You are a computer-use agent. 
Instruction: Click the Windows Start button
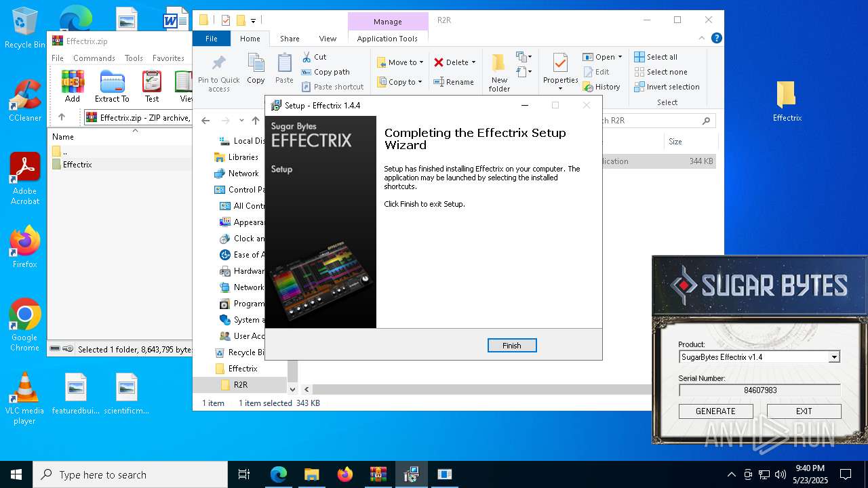pyautogui.click(x=16, y=474)
